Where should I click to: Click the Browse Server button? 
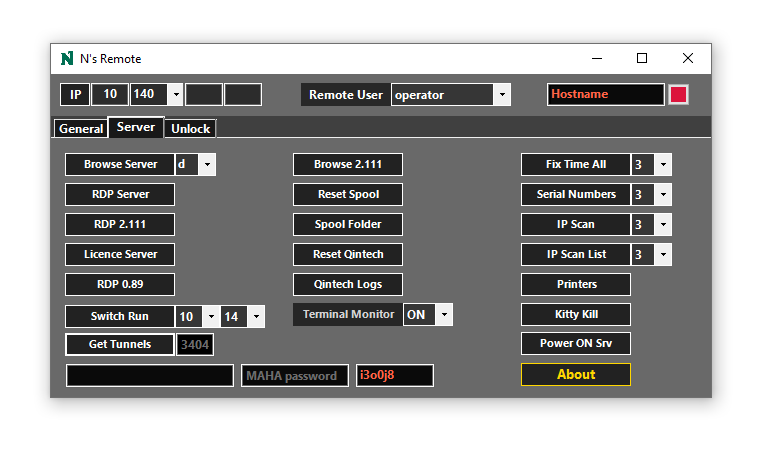120,164
